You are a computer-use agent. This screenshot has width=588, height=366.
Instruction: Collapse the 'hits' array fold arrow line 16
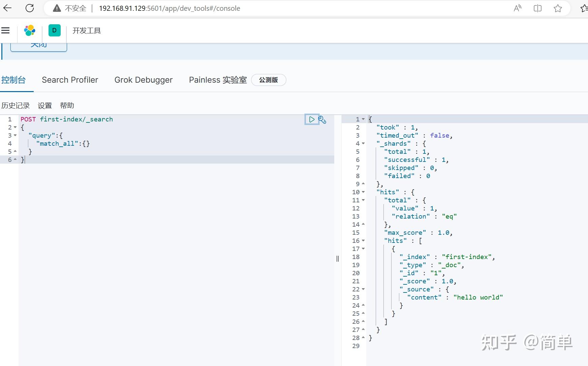pyautogui.click(x=363, y=241)
